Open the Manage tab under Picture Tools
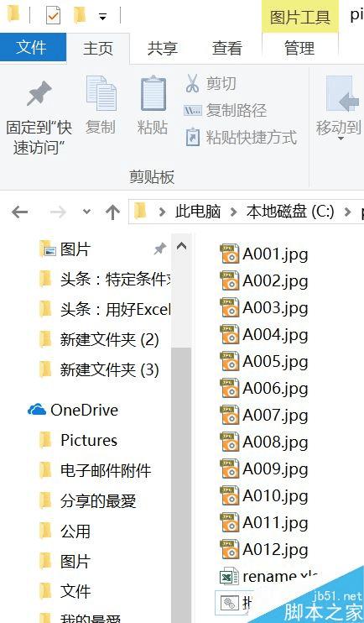 [x=299, y=49]
